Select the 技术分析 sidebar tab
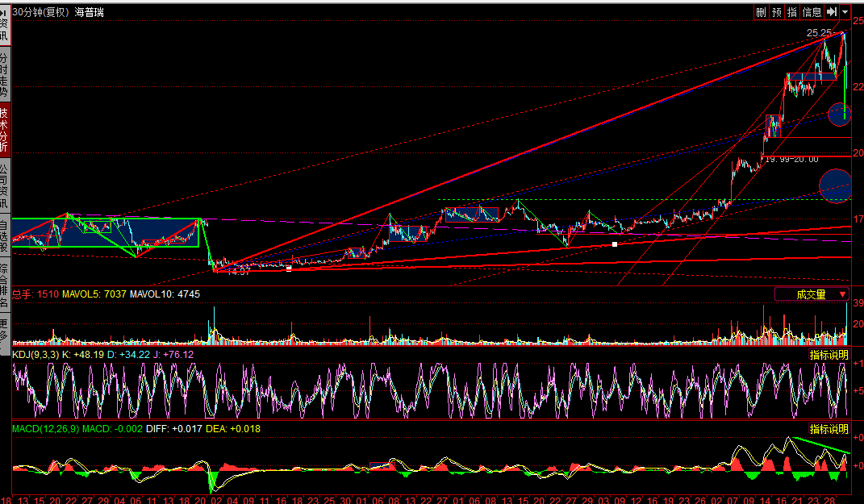Viewport: 864px width, 504px height. [5, 130]
